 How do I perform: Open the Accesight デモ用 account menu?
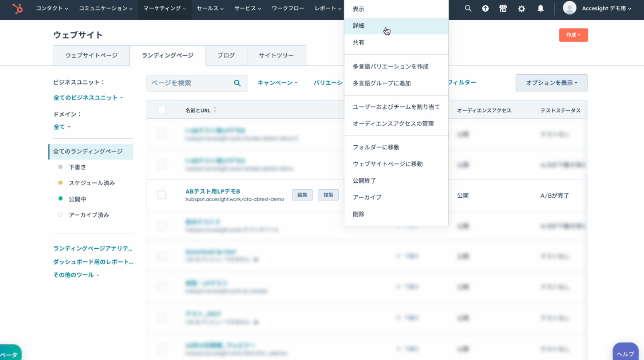(606, 8)
